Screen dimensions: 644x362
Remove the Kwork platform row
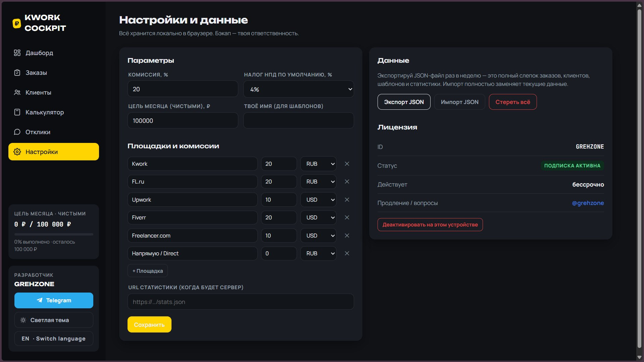(347, 164)
